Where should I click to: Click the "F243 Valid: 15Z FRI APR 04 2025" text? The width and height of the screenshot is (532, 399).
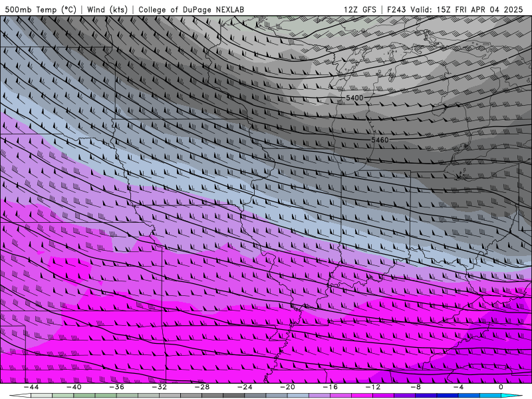click(455, 9)
